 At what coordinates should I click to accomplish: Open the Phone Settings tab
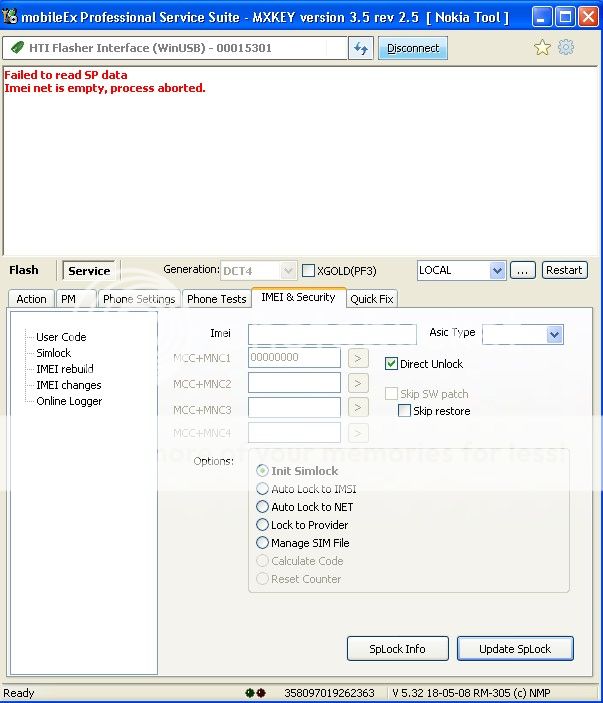[x=139, y=299]
